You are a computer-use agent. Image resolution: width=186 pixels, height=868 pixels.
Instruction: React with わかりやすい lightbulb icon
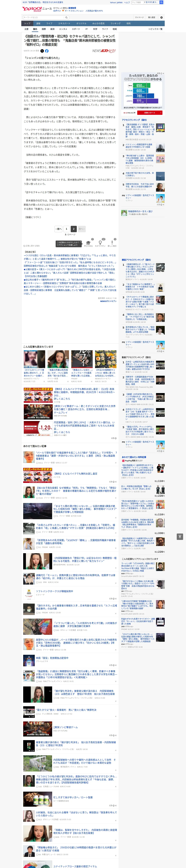point(100,242)
